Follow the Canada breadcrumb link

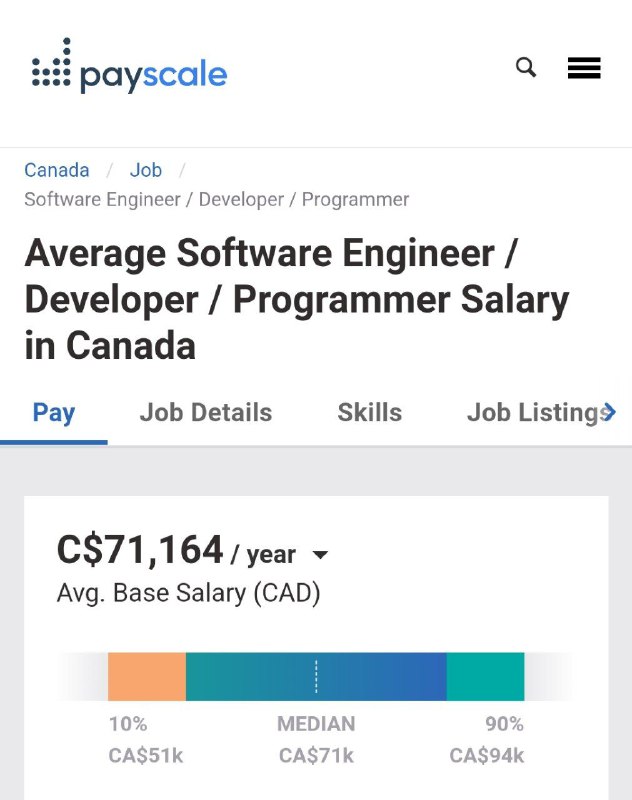tap(57, 170)
